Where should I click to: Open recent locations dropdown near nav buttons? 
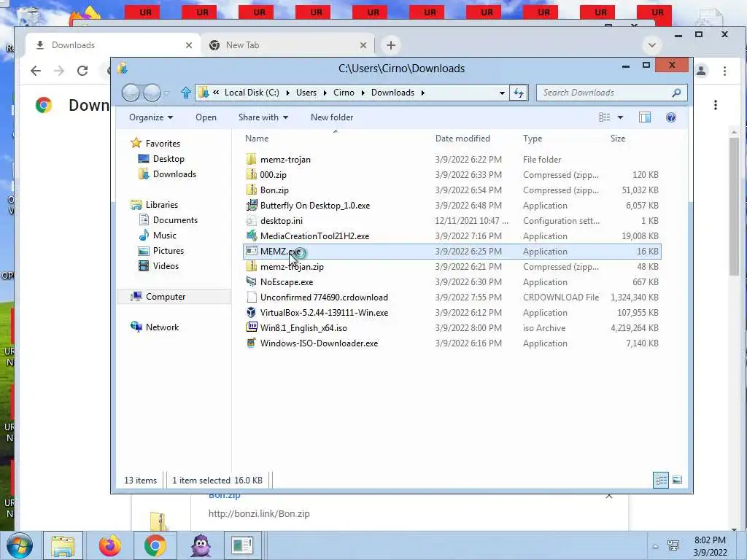click(166, 93)
